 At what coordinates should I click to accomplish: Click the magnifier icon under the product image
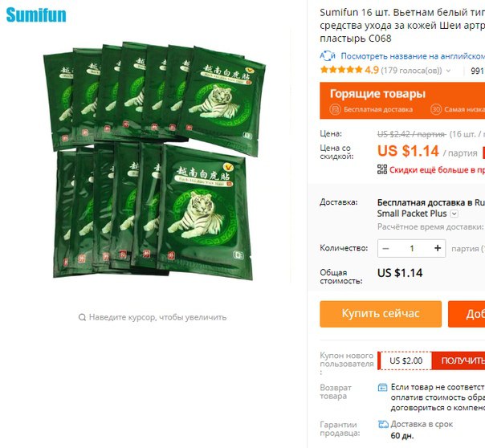82,317
